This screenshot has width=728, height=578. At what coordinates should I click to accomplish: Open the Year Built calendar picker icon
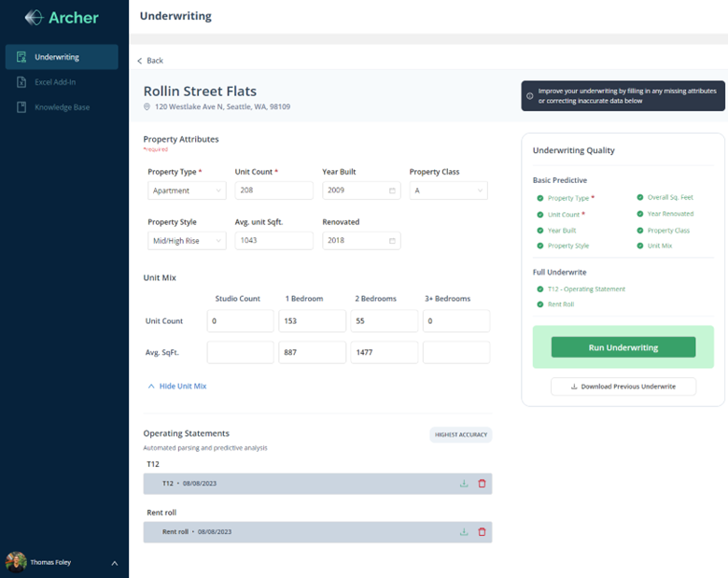[x=392, y=190]
